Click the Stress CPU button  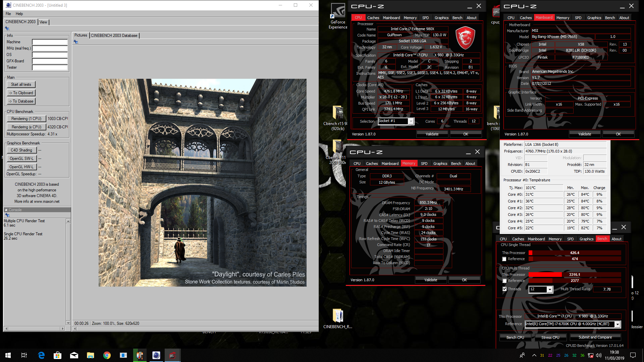click(x=550, y=338)
